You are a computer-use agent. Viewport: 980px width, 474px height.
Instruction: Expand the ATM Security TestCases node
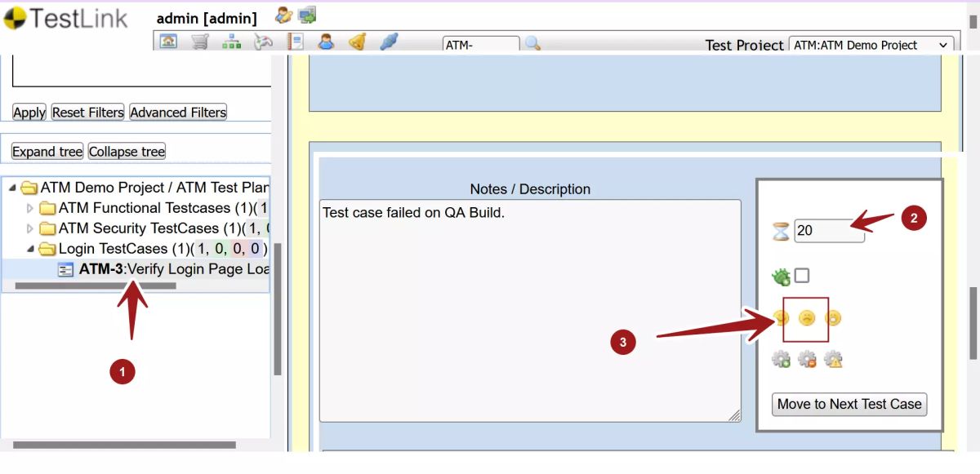tap(30, 228)
